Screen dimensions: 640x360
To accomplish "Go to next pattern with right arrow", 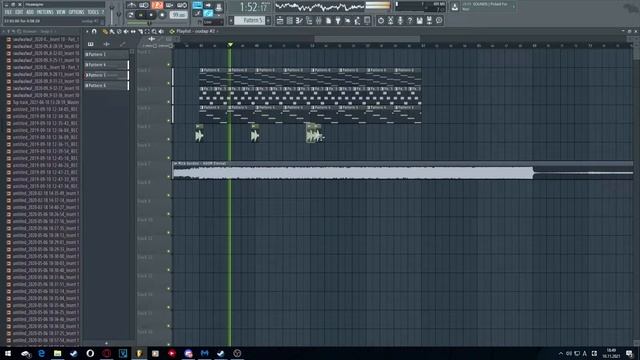I will tap(268, 20).
